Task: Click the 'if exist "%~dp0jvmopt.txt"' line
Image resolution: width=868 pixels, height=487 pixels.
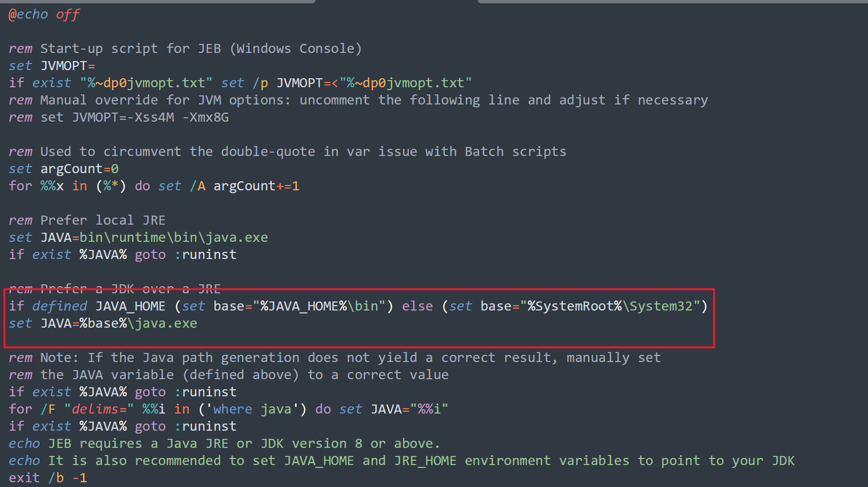Action: coord(240,83)
